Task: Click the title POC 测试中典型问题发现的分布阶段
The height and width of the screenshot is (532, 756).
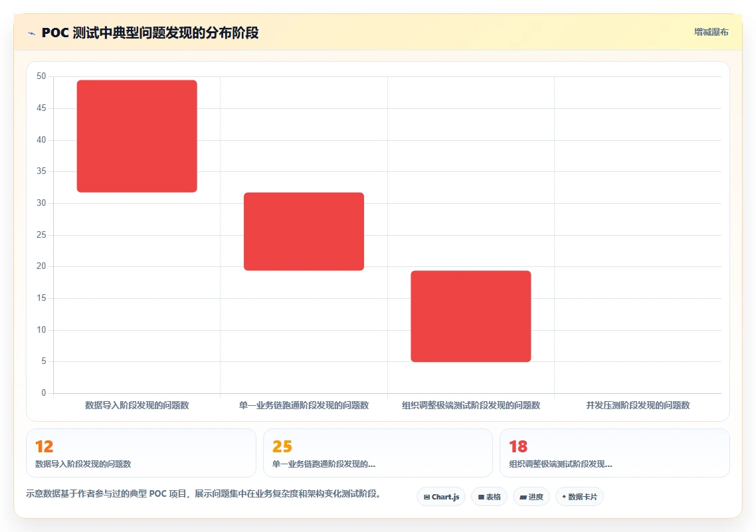Action: pos(150,33)
